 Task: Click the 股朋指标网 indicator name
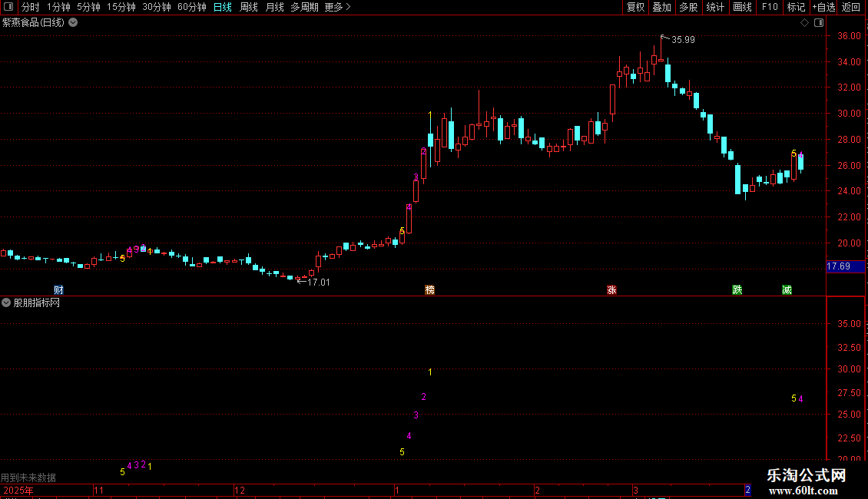coord(37,302)
